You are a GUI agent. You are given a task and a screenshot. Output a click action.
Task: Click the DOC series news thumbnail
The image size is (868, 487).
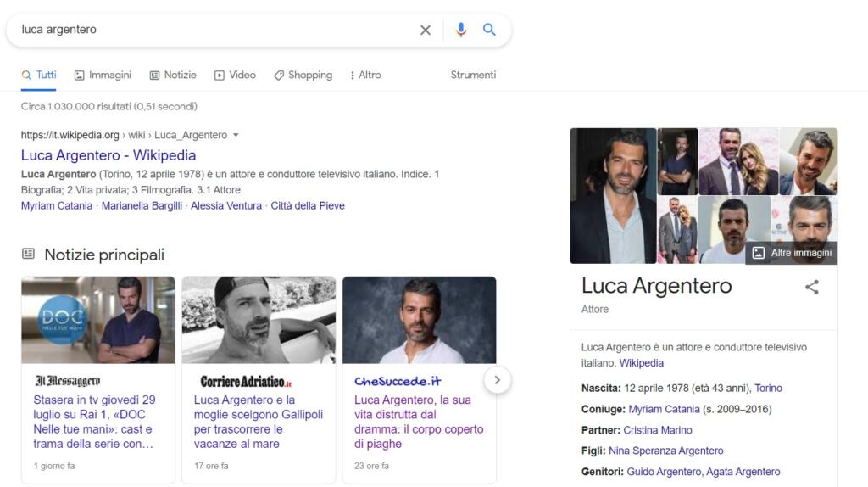98,320
